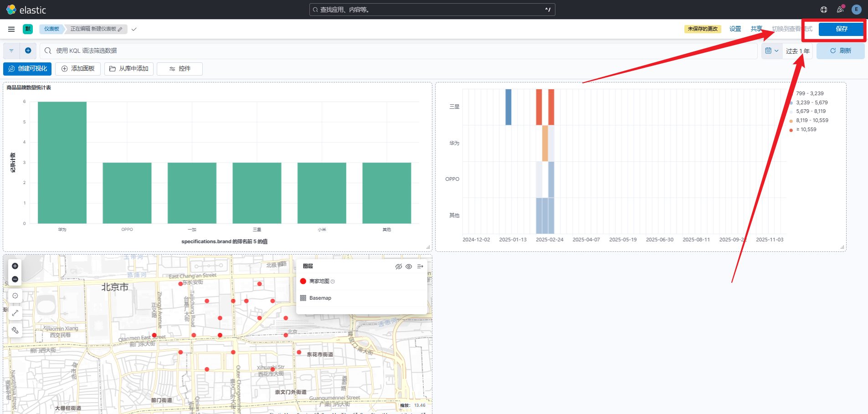This screenshot has width=868, height=414.
Task: Click the clock icon beside 商家地图
Action: [x=333, y=281]
